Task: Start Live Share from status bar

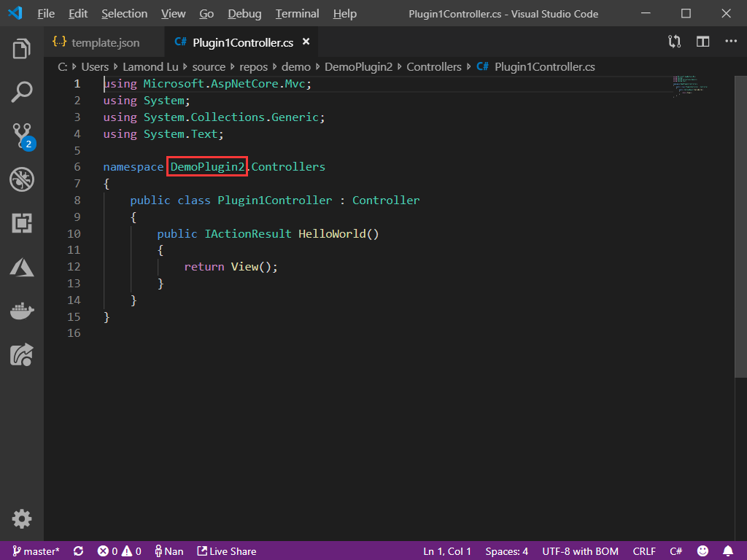Action: click(x=227, y=551)
